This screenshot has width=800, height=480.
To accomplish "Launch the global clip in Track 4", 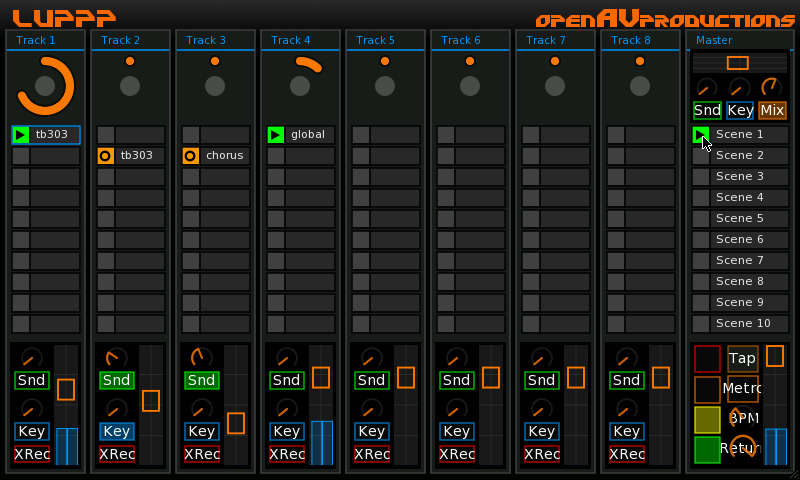I will coord(276,135).
